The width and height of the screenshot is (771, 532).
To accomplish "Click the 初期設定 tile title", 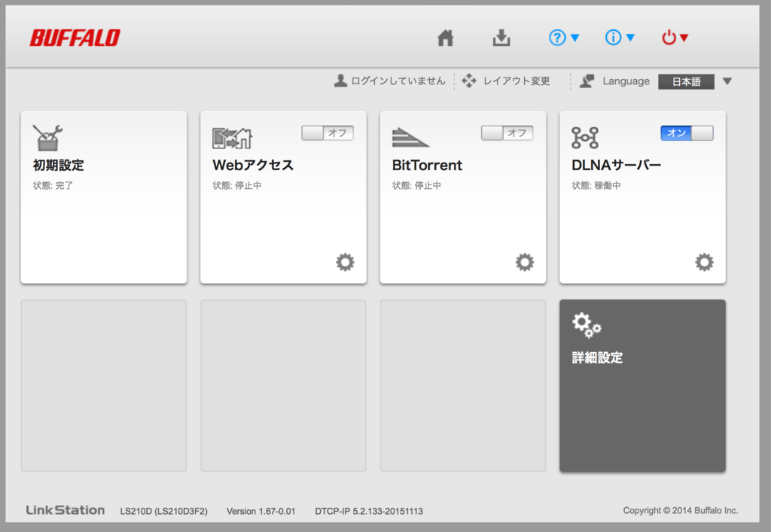I will (x=59, y=165).
